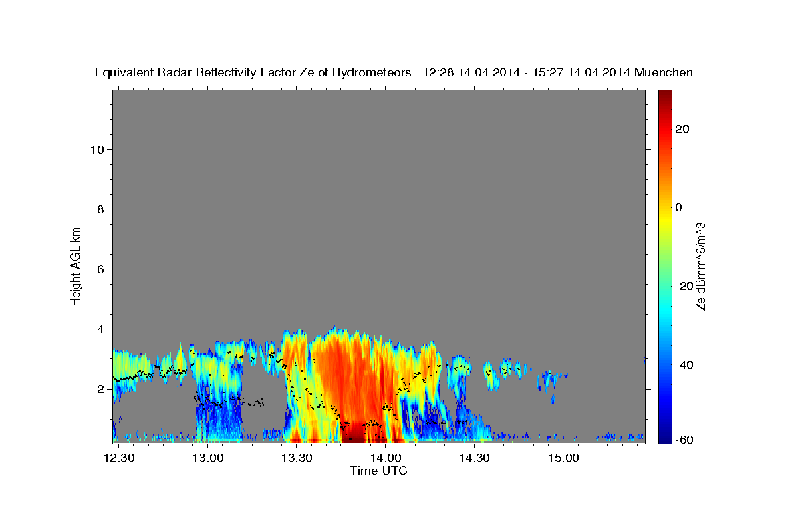Click the height tick label 8
This screenshot has width=798, height=532.
pos(102,209)
